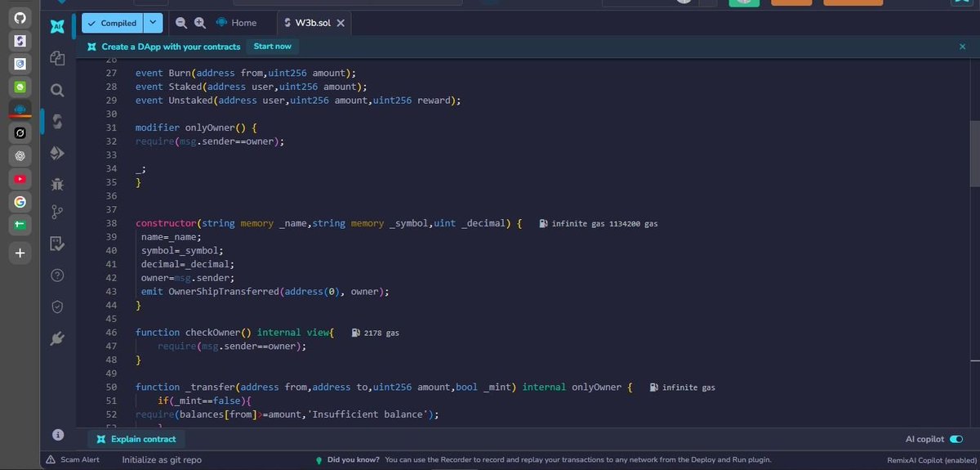Open the Debugger bug icon panel

pyautogui.click(x=57, y=184)
